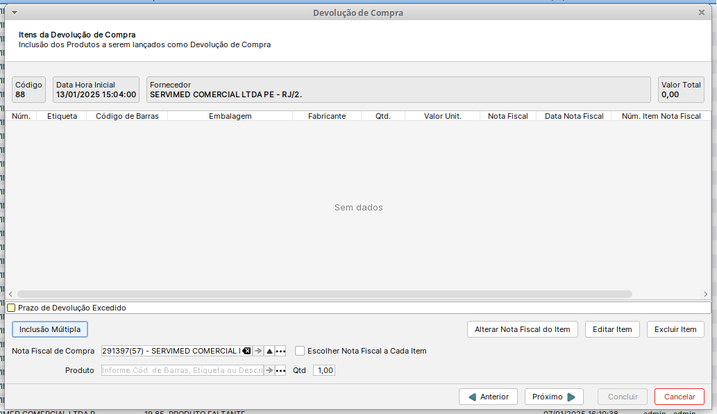Screen dimensions: 717x414
Task: Enable Escolher Nota Fiscal a Cada Item
Action: point(300,351)
